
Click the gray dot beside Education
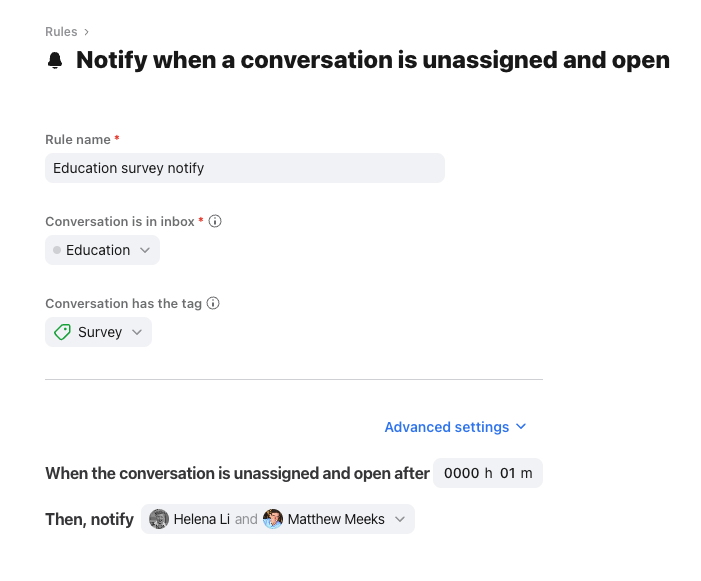[x=57, y=250]
